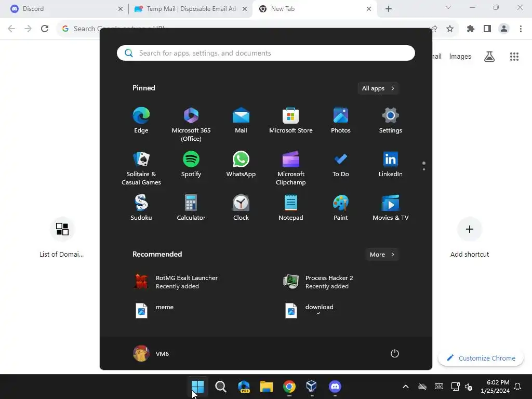Open taskbar Search icon
532x399 pixels.
(x=220, y=387)
